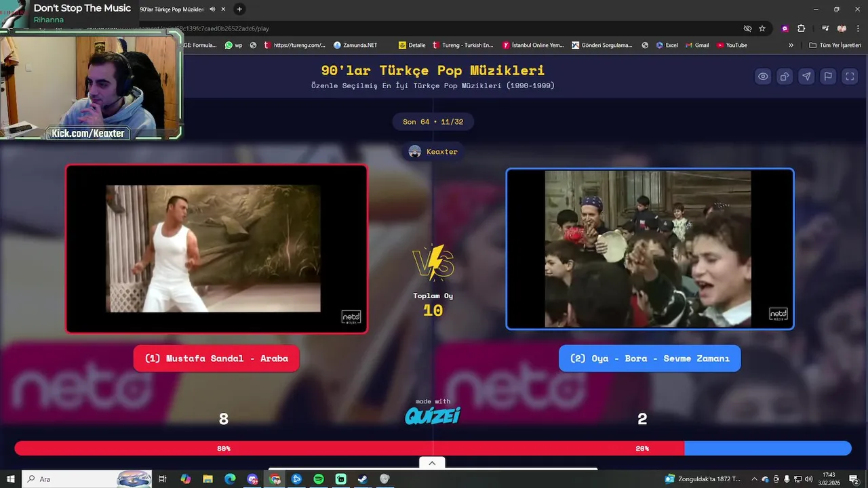Close the 90'lar Türkçe Pop Müzikleri tab
The image size is (868, 488).
click(x=223, y=9)
